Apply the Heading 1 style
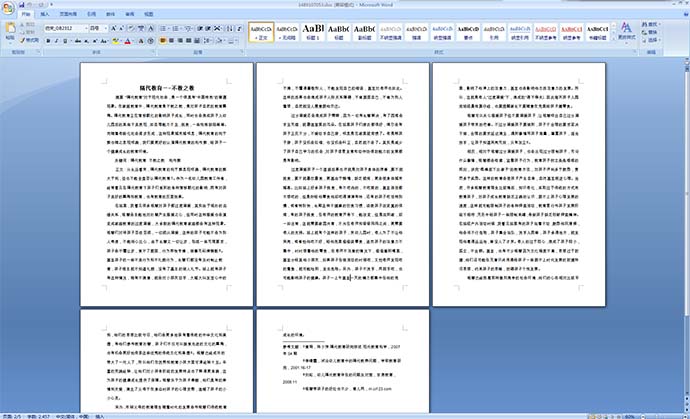The width and height of the screenshot is (690, 419). coord(312,32)
